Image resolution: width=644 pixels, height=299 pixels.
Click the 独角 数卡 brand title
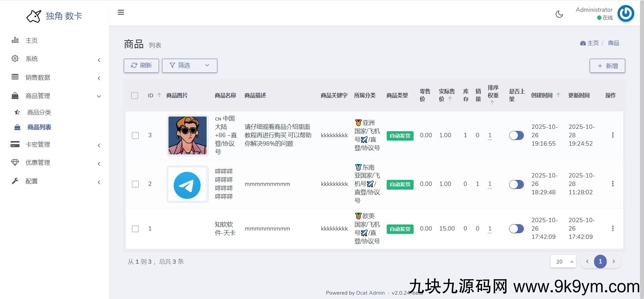point(64,16)
